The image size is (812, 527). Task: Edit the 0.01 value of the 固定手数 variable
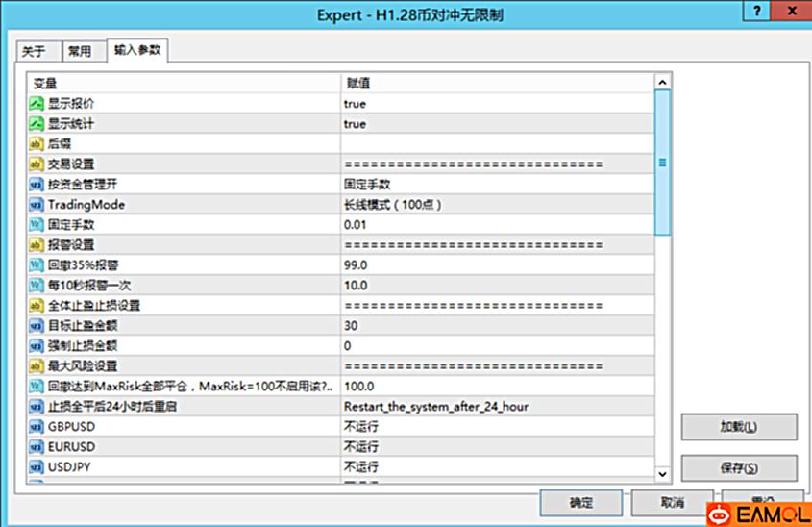356,225
